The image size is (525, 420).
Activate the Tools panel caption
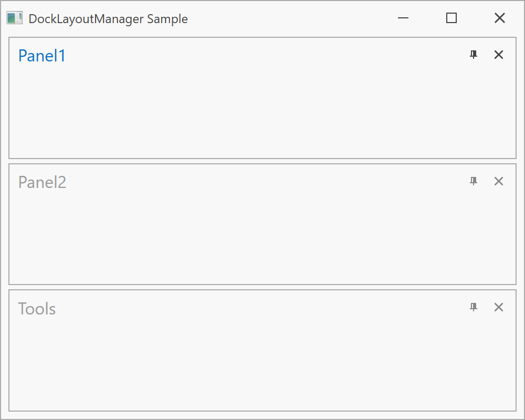tap(37, 309)
